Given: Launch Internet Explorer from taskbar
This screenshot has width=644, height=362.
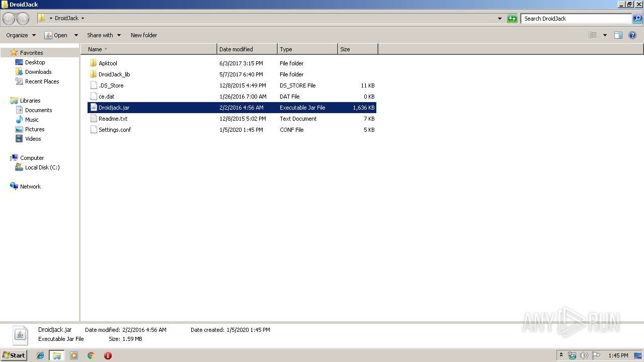Looking at the screenshot, I should coord(40,355).
